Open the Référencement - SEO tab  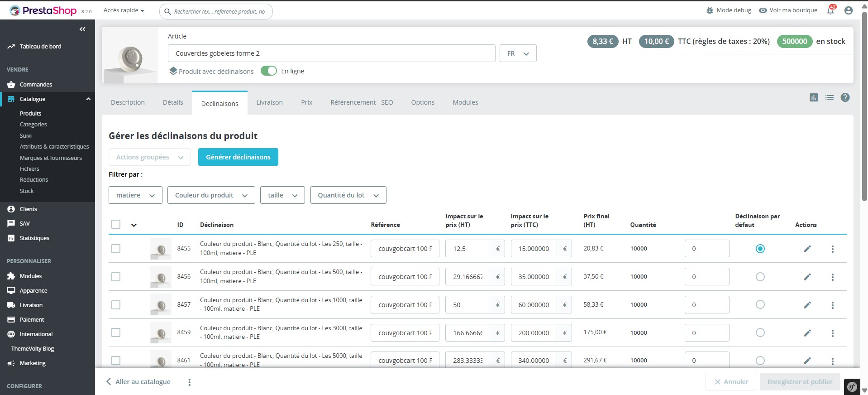point(362,102)
